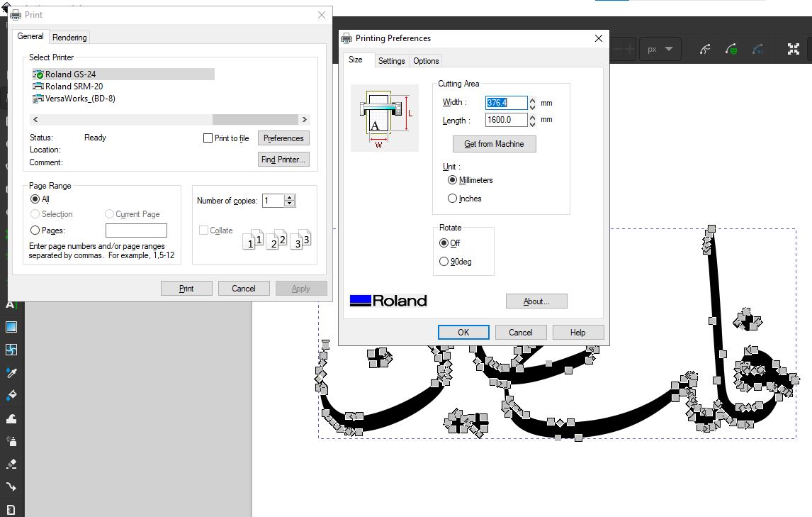Screen dimensions: 812x517
Task: Click the green mask path icon
Action: coord(731,49)
